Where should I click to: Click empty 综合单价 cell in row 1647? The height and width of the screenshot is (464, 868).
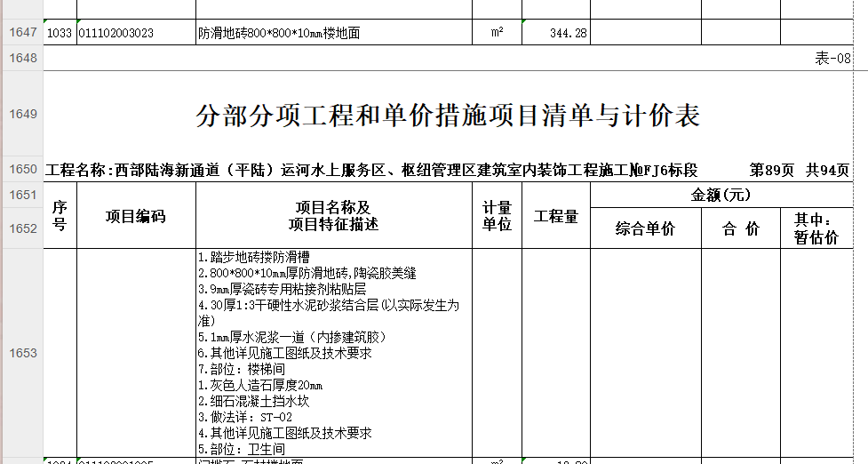coord(646,32)
